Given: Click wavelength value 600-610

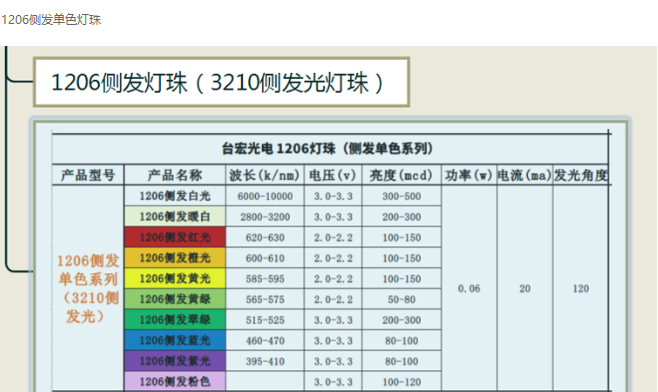Looking at the screenshot, I should point(265,258).
